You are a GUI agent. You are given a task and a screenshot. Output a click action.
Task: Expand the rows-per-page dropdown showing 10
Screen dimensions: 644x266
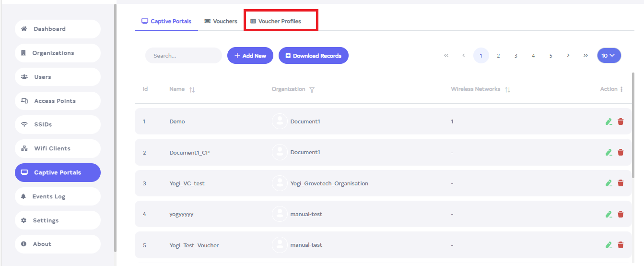click(x=609, y=56)
